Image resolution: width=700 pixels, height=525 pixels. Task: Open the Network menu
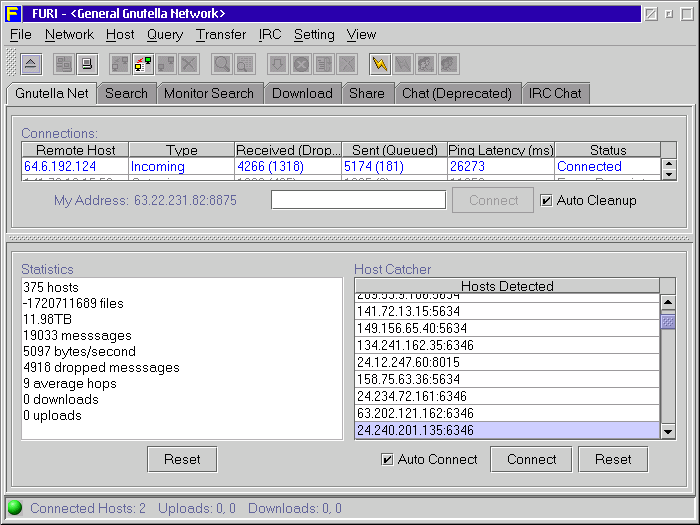(x=69, y=34)
